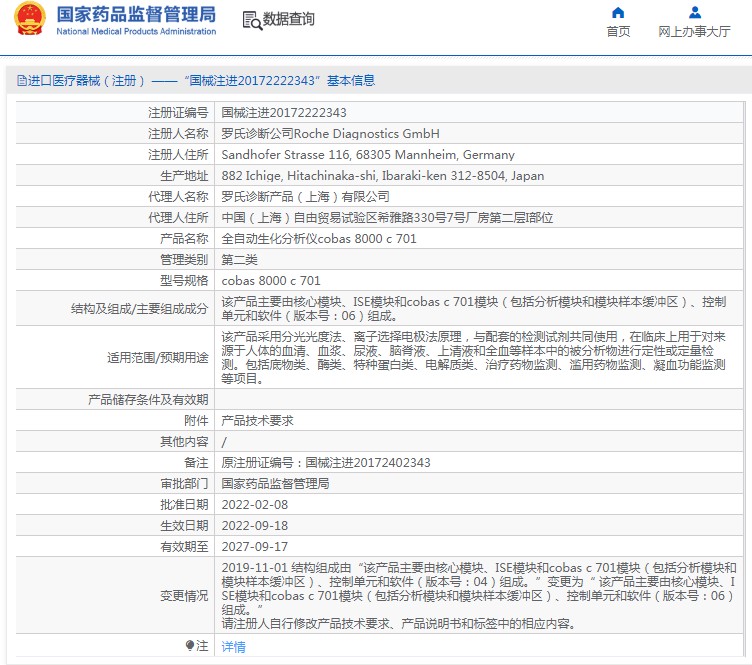This screenshot has width=752, height=665.
Task: Select the 882 Ichige production address
Action: coord(383,176)
